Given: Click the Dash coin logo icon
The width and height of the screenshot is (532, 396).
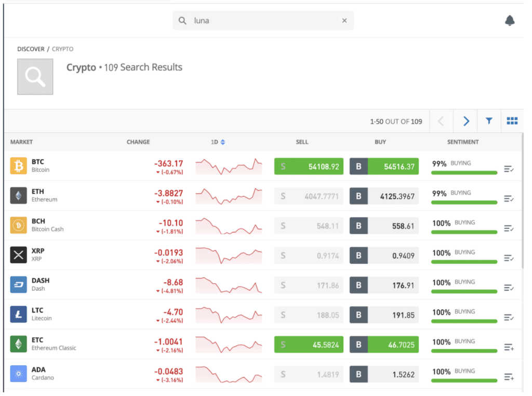Looking at the screenshot, I should click(x=18, y=285).
